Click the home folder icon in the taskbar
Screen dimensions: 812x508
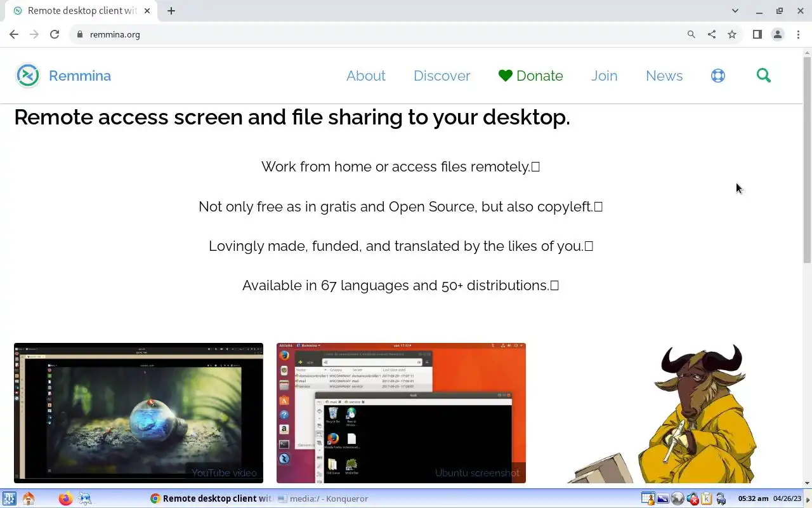pyautogui.click(x=29, y=498)
